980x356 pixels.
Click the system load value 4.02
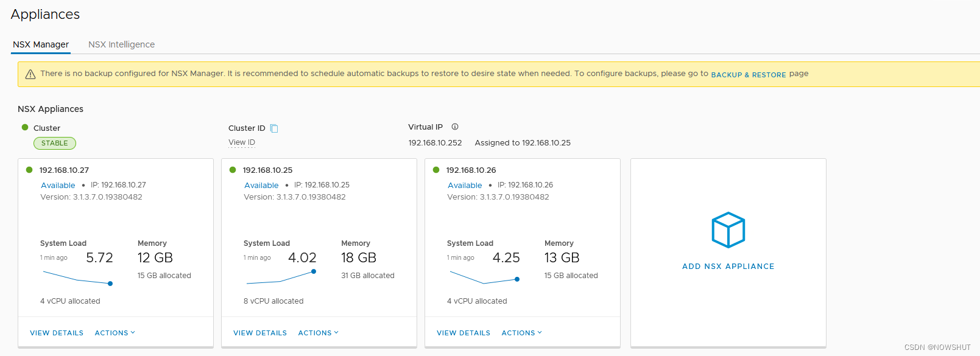pyautogui.click(x=302, y=258)
